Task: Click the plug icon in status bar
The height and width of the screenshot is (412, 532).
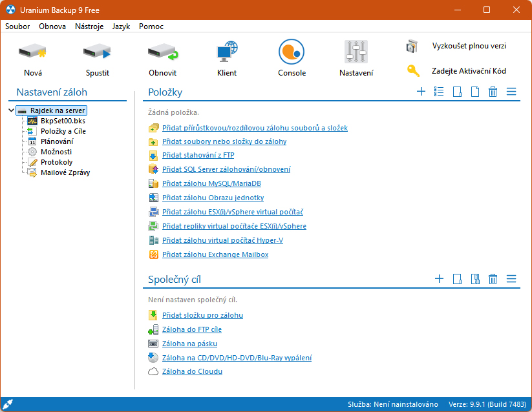Action: 8,404
